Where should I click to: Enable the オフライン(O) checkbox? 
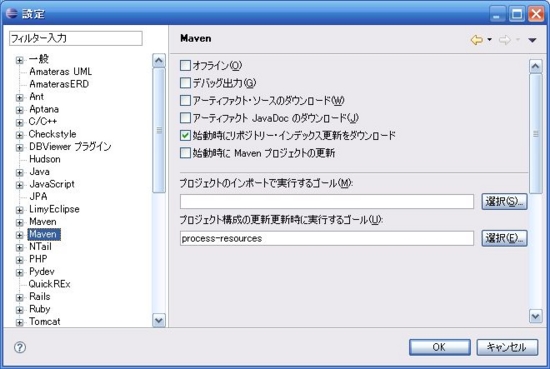[x=185, y=65]
